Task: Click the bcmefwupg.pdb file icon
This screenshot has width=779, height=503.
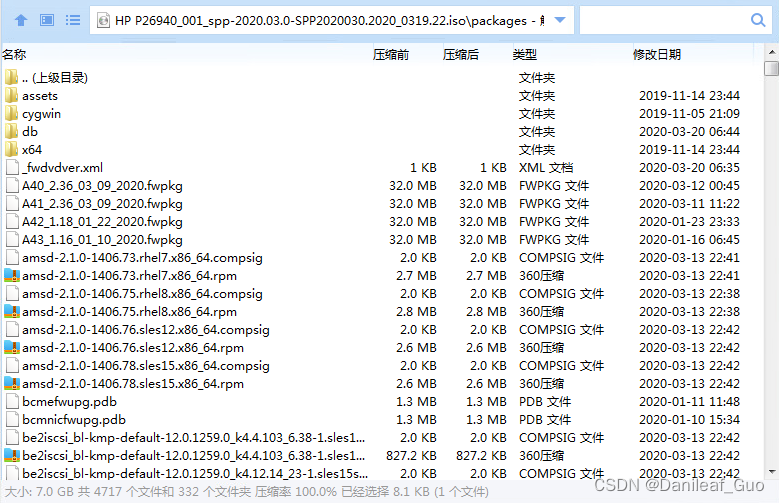Action: (x=12, y=402)
